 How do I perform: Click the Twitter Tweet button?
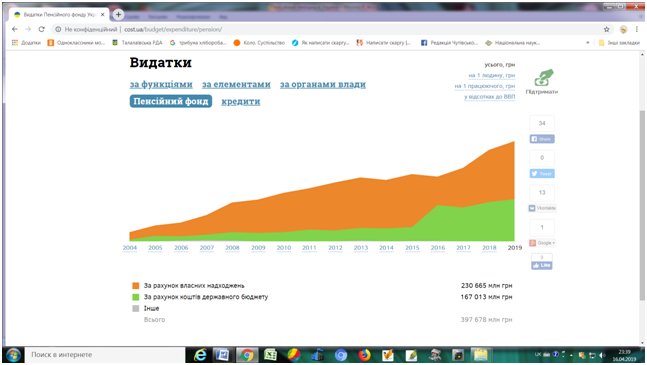(x=542, y=174)
